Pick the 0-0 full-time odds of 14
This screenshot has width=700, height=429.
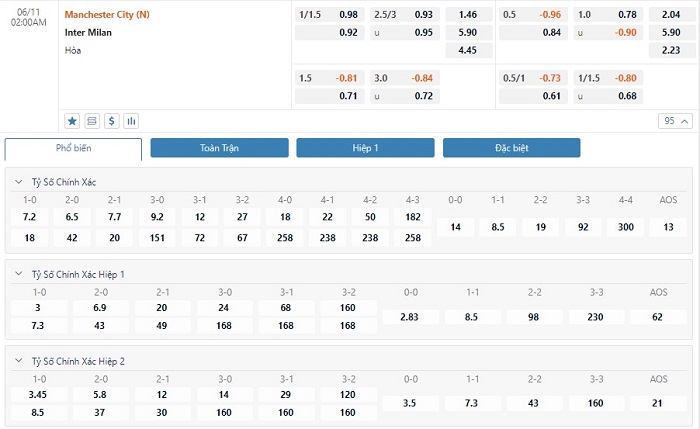[456, 227]
